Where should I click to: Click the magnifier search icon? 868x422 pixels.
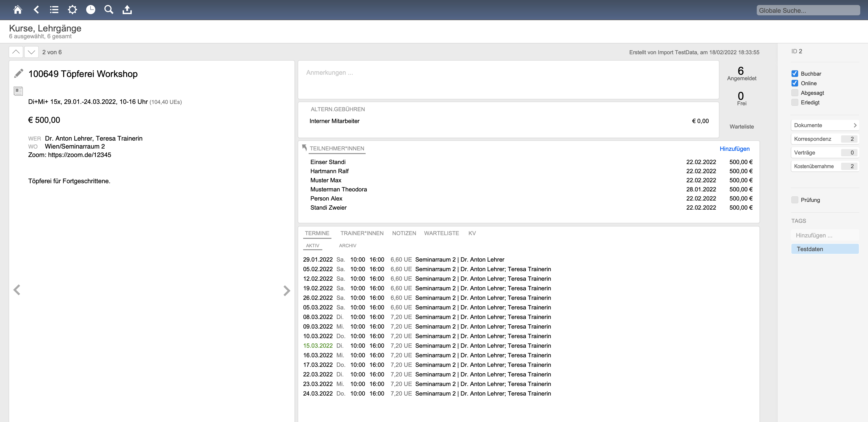(x=108, y=10)
